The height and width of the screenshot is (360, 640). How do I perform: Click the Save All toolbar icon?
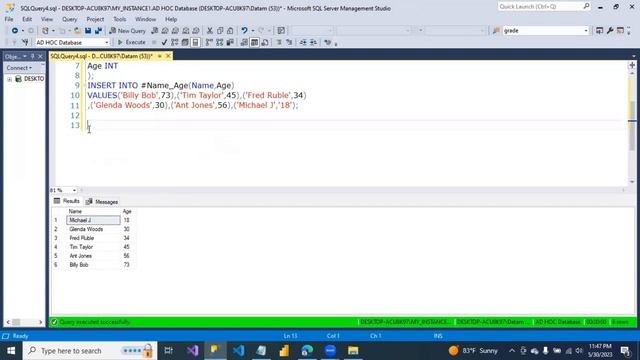[98, 31]
